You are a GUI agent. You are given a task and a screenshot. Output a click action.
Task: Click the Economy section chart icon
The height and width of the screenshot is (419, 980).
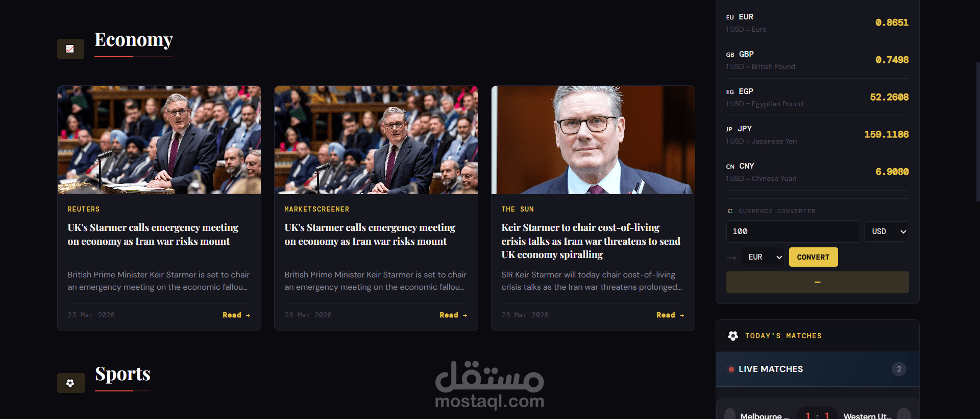70,49
